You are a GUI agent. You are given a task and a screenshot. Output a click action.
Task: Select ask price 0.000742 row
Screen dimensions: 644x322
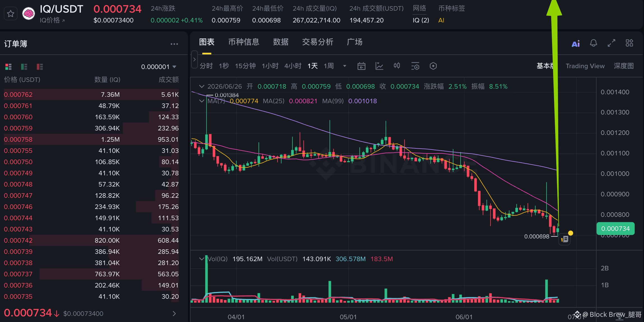tap(91, 240)
